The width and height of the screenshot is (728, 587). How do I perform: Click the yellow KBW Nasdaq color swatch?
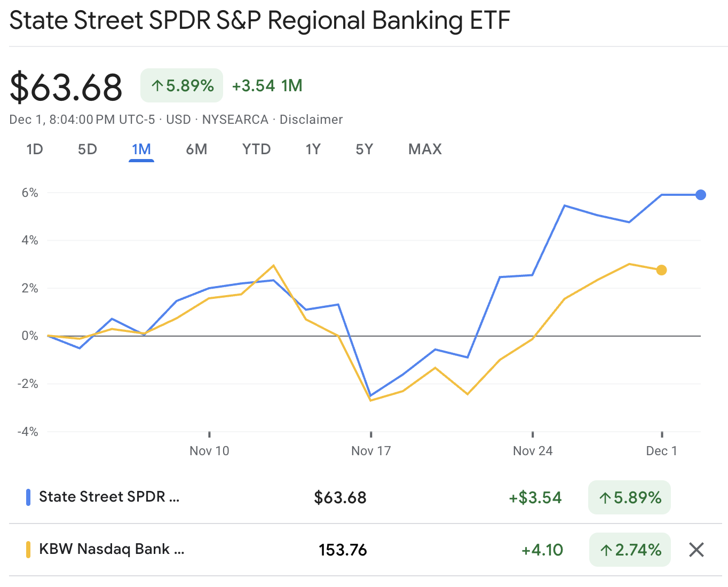[x=28, y=550]
